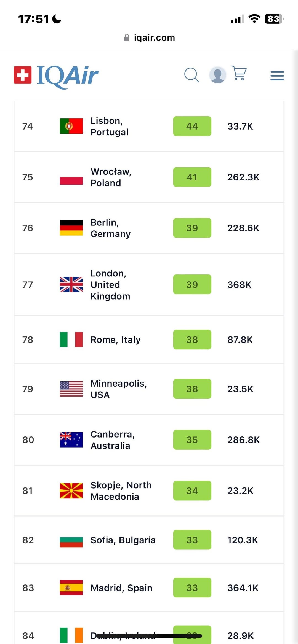
Task: Open Wrocław, Poland city link
Action: click(111, 177)
